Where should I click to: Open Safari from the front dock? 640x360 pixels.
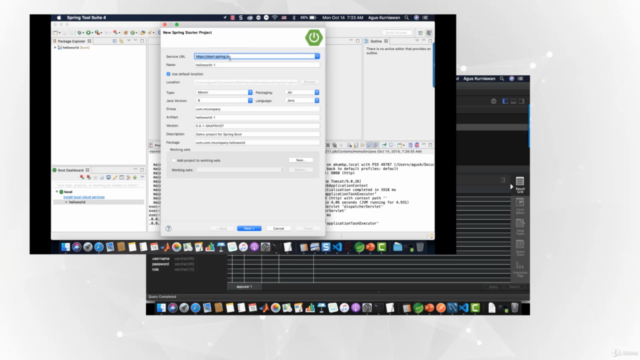[x=99, y=247]
